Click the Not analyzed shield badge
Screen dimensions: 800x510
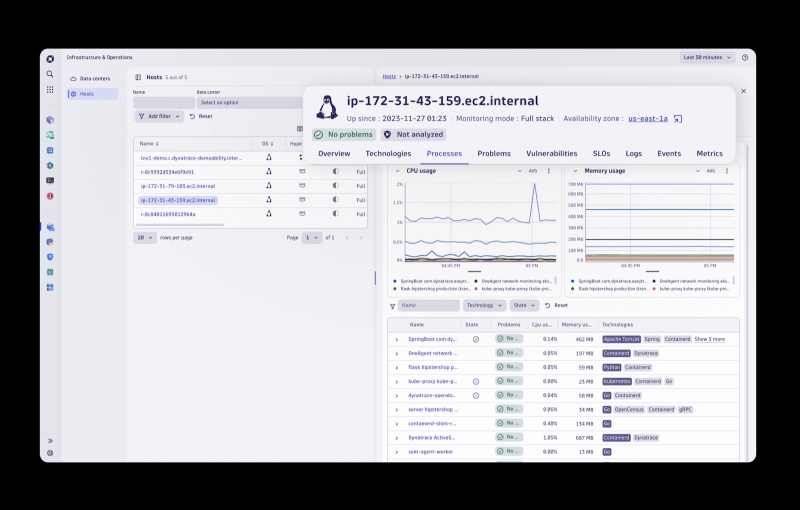click(x=413, y=135)
